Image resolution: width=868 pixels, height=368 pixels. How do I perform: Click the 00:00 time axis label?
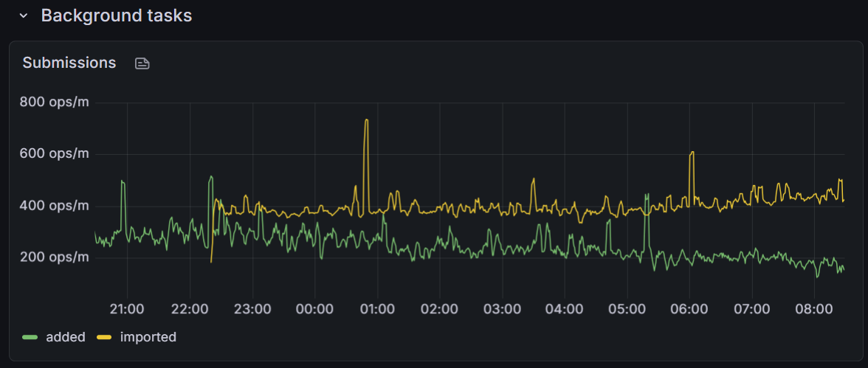(x=314, y=307)
